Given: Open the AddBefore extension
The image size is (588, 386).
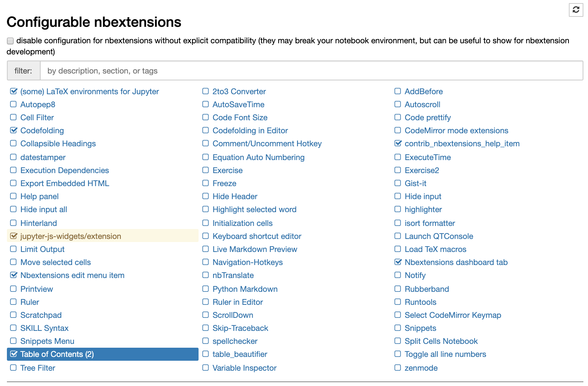Looking at the screenshot, I should 424,92.
